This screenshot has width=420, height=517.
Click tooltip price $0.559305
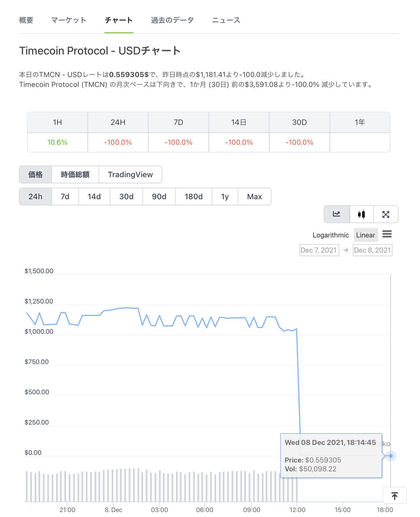[x=323, y=460]
